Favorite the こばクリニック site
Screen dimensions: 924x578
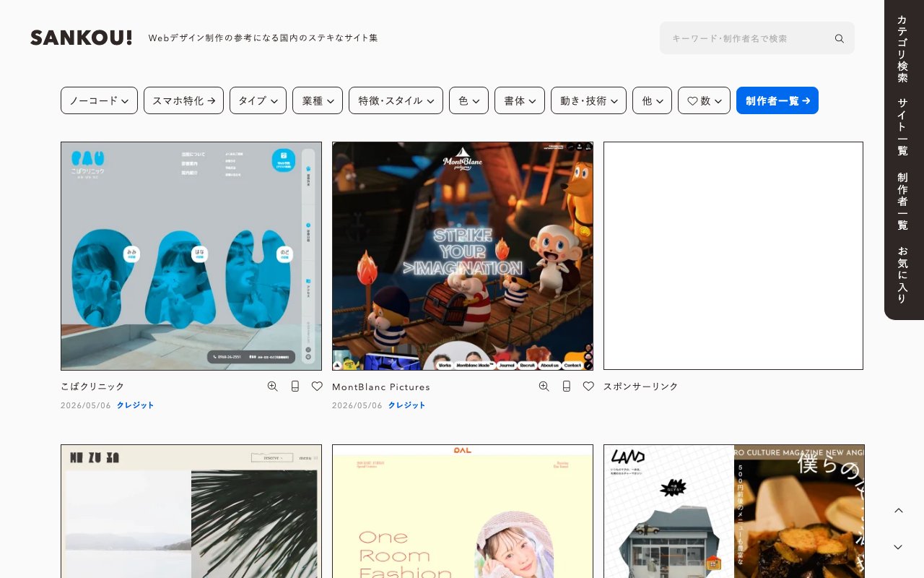317,387
